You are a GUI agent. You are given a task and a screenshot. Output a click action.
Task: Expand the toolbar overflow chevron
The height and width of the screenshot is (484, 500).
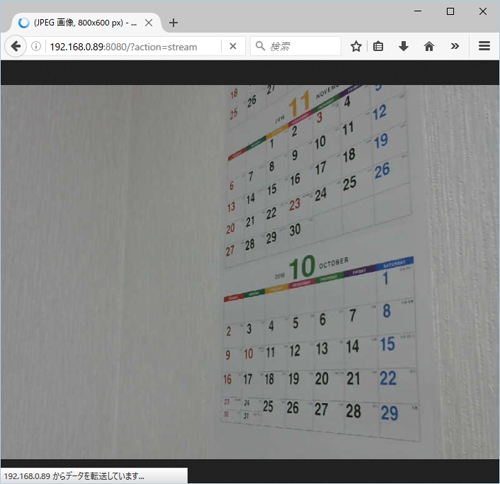tap(455, 46)
